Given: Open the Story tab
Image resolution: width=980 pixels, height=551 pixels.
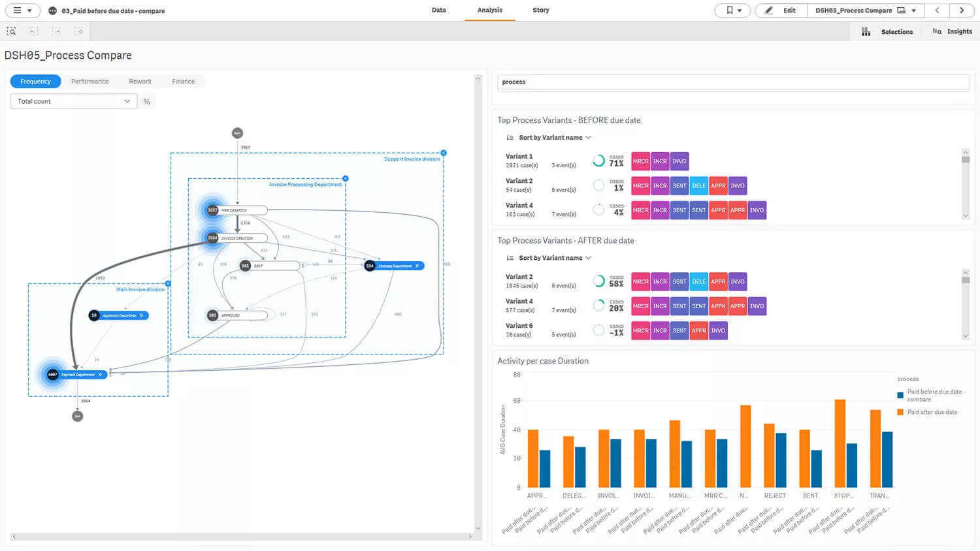Looking at the screenshot, I should pyautogui.click(x=541, y=10).
